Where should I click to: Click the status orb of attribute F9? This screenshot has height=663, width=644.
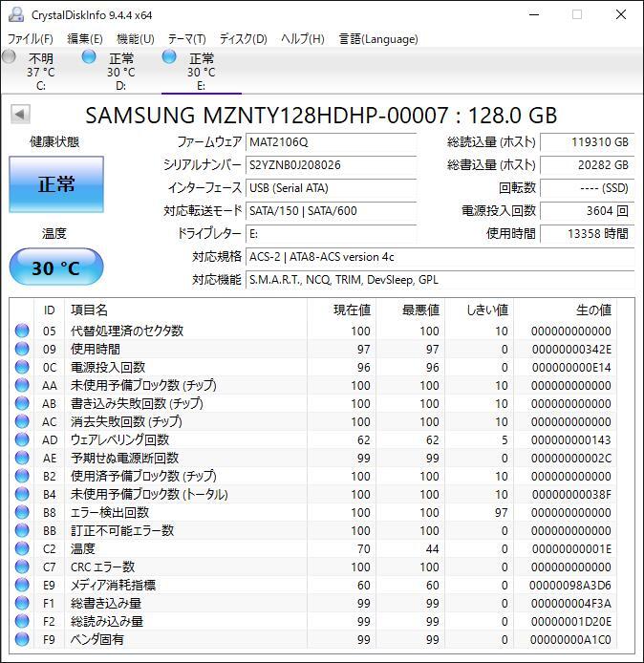coord(22,639)
